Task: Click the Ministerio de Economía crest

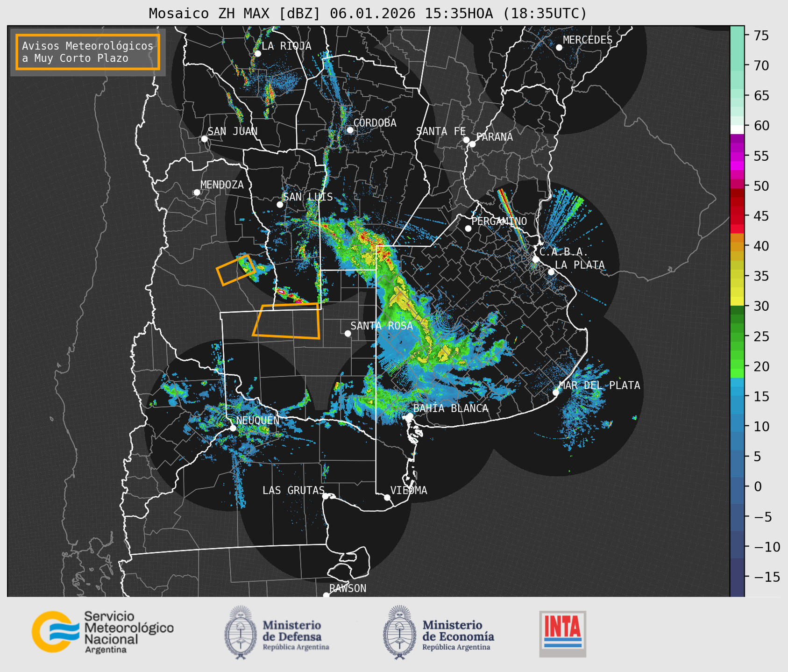Action: click(399, 632)
